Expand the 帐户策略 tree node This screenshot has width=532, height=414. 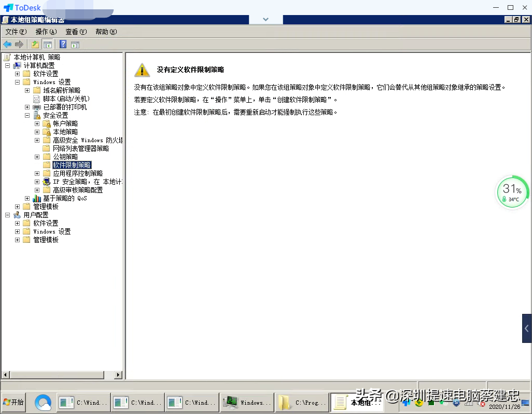coord(36,123)
